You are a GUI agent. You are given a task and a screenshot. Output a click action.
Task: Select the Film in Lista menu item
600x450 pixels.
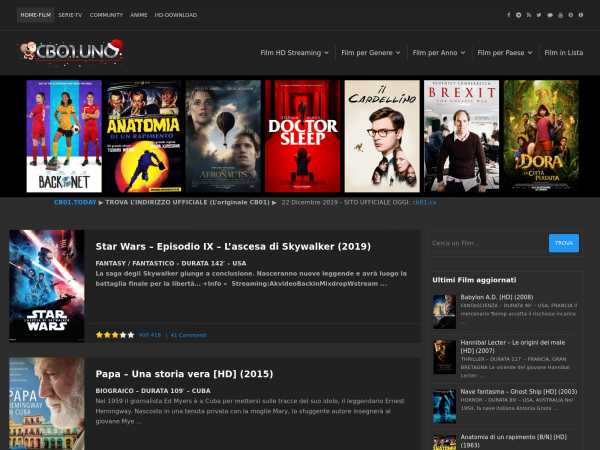(562, 52)
